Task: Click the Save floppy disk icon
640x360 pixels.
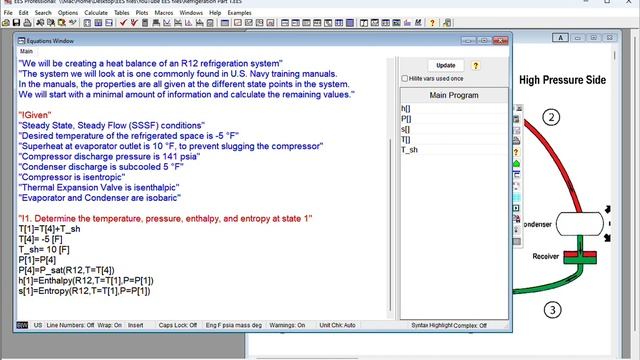Action: pyautogui.click(x=16, y=23)
